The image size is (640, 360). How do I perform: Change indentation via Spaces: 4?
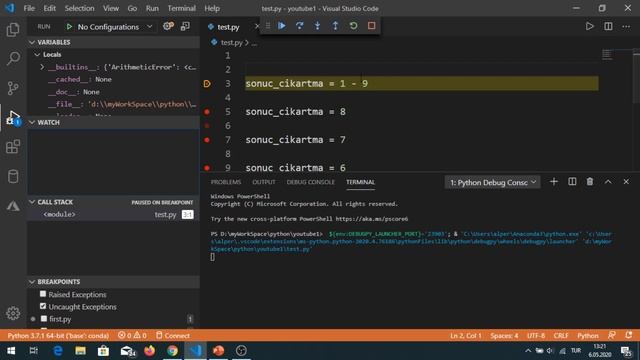click(504, 336)
